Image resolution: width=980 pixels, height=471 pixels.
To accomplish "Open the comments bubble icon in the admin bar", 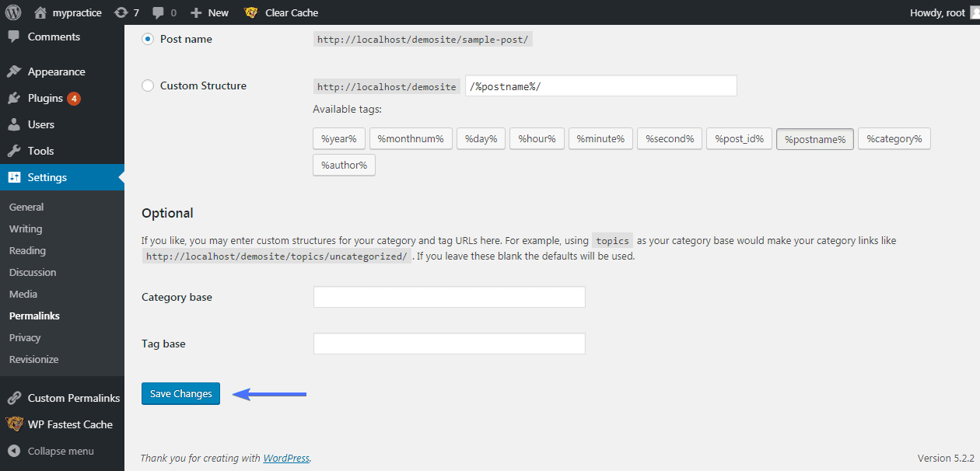I will pos(159,12).
